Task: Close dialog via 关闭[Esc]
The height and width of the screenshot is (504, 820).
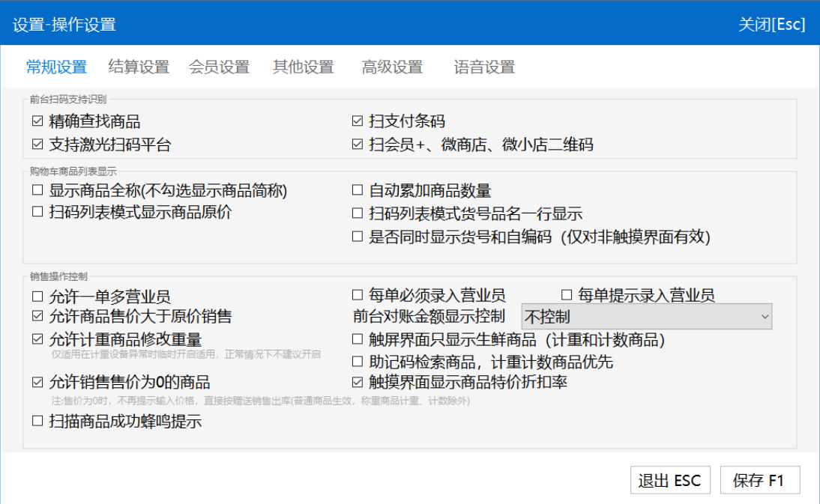Action: [771, 25]
